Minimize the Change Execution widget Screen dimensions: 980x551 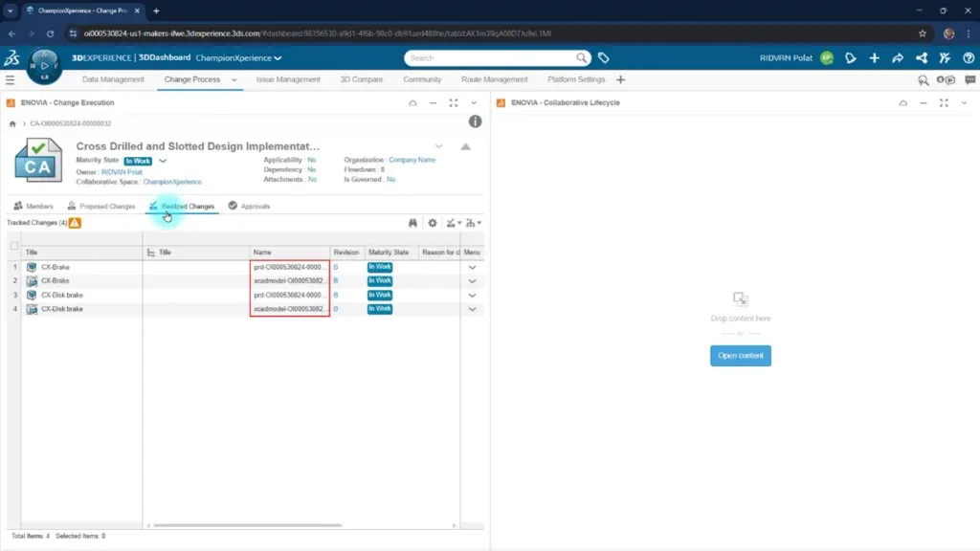click(x=433, y=103)
